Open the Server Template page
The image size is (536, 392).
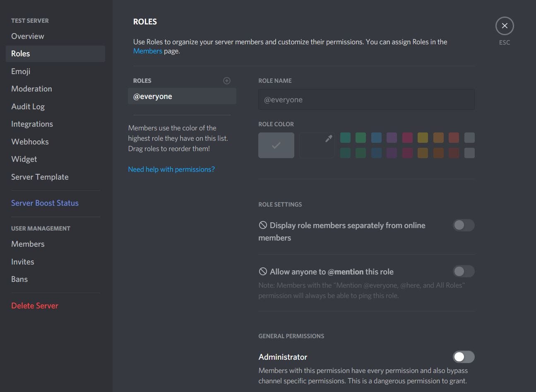40,177
